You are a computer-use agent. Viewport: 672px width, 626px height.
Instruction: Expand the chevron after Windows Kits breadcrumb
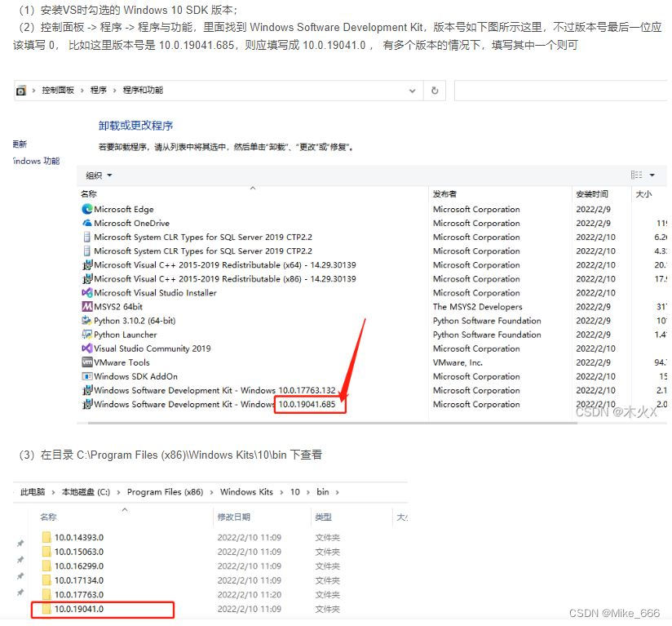[281, 492]
